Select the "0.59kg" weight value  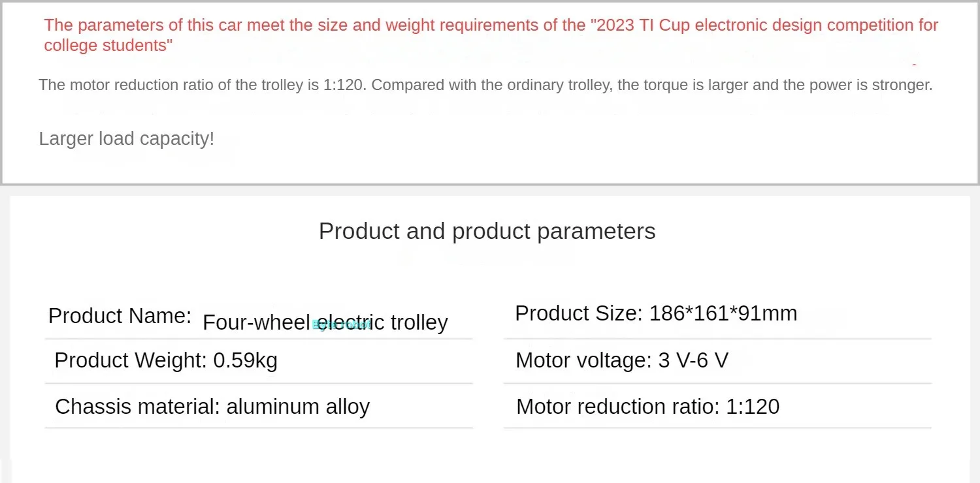click(x=246, y=360)
